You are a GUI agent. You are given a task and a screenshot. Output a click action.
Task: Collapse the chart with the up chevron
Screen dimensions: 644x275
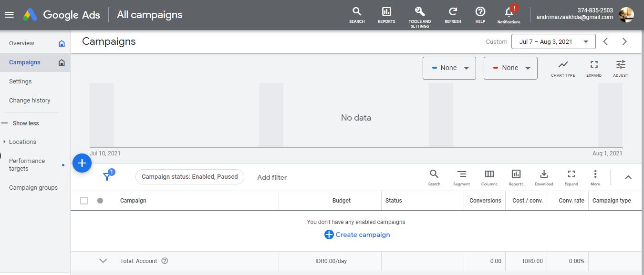[x=628, y=177]
